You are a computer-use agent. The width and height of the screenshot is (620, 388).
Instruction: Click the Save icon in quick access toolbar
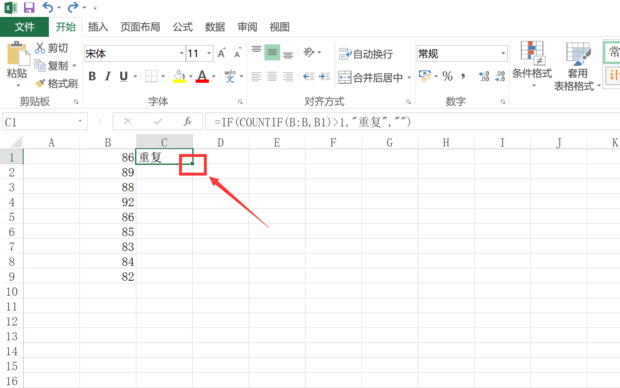[x=29, y=8]
